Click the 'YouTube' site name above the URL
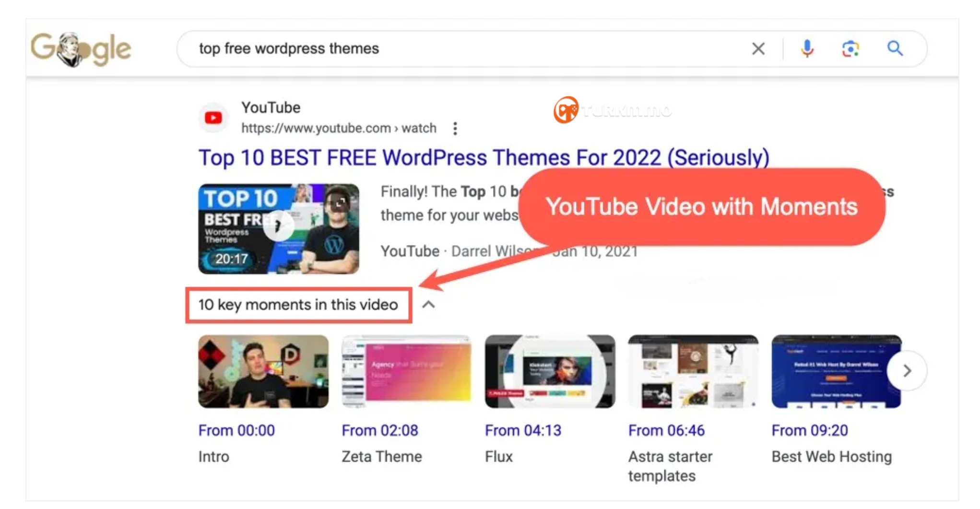 tap(271, 107)
